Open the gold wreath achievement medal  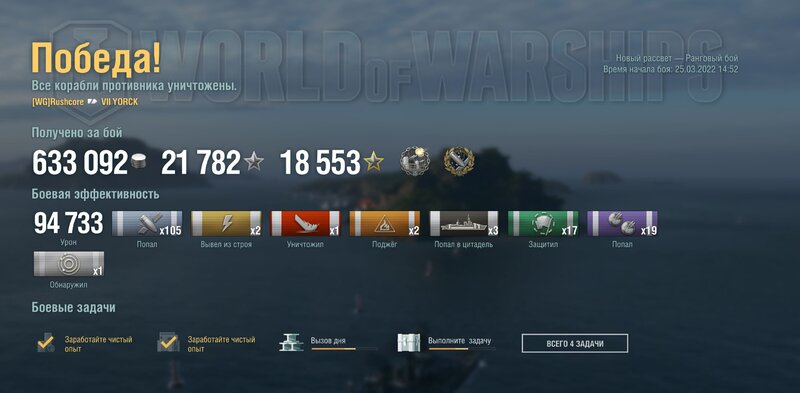(x=459, y=161)
